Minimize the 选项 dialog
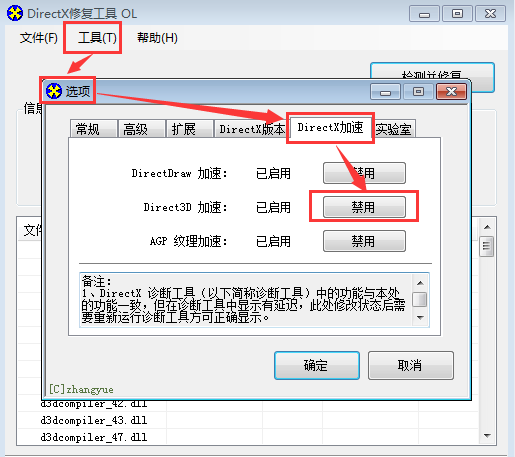Screen dimensions: 515x457 tap(385, 91)
